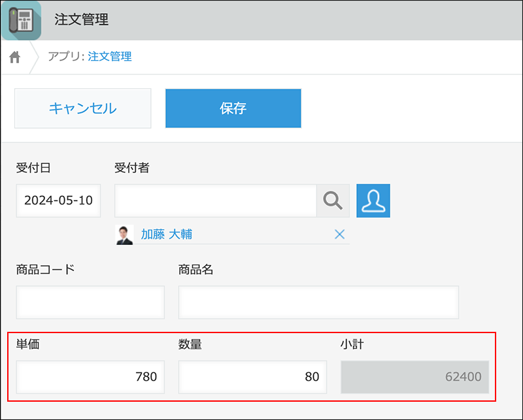523x420 pixels.
Task: Click the magnifying glass to search 受付者
Action: [335, 201]
